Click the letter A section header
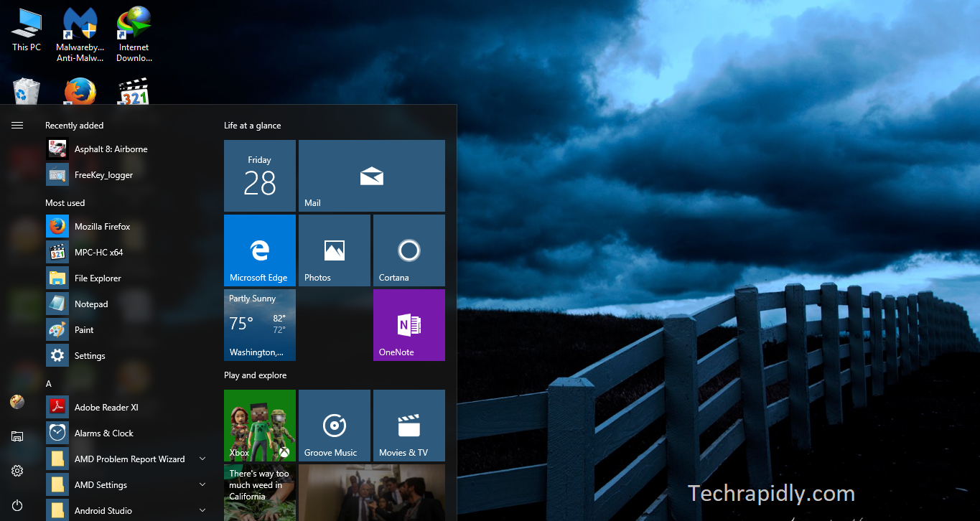The image size is (980, 521). click(x=49, y=384)
